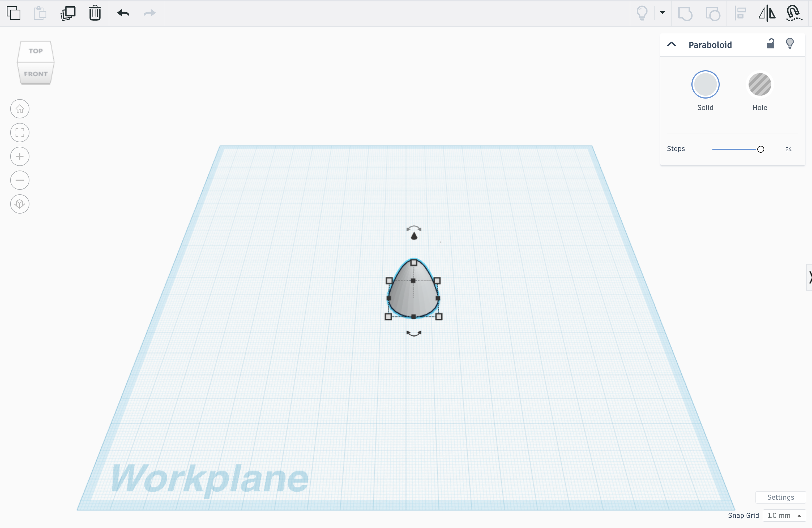Screen dimensions: 812x528
Task: Switch to orthographic view cube icon
Action: 20,204
